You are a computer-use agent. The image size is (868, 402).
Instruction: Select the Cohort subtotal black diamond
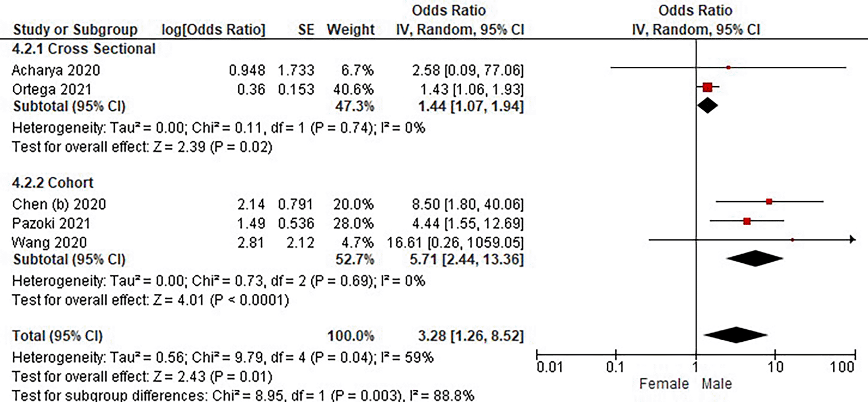(x=755, y=259)
